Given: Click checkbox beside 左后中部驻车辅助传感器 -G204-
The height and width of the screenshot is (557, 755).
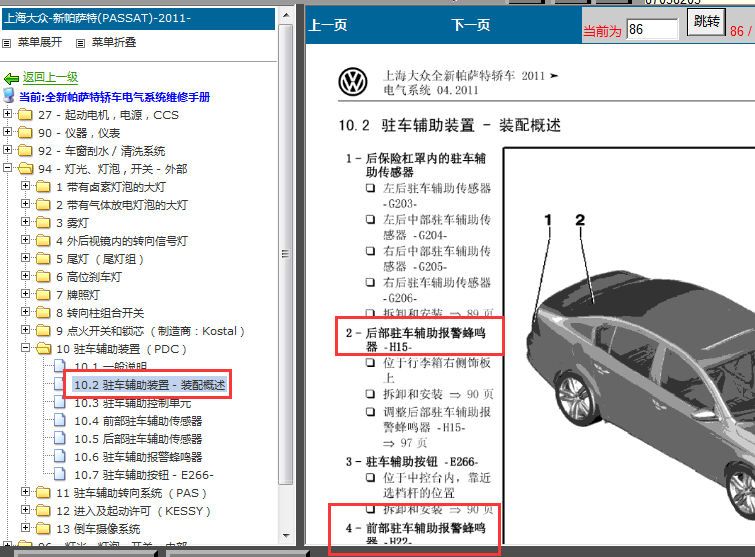Looking at the screenshot, I should [x=370, y=220].
